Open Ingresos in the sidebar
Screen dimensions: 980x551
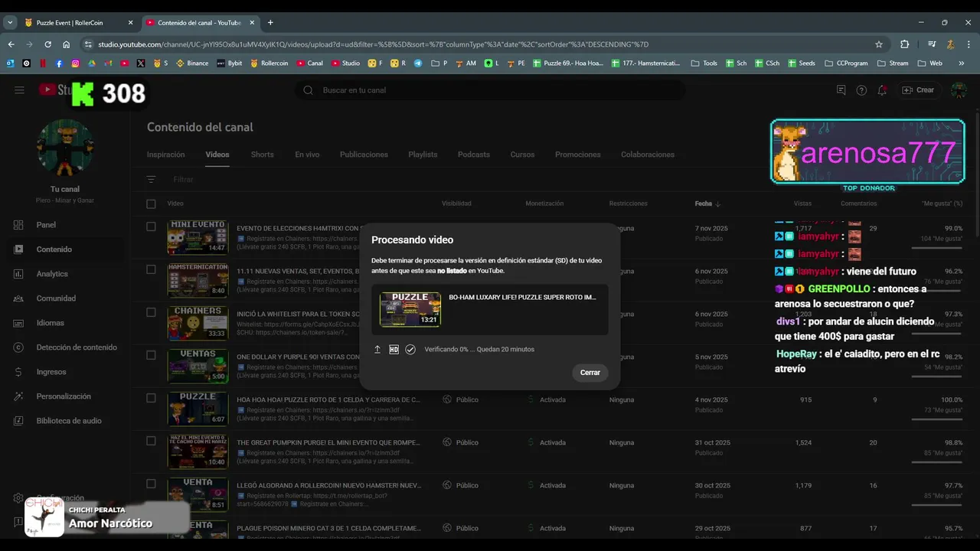point(65,372)
